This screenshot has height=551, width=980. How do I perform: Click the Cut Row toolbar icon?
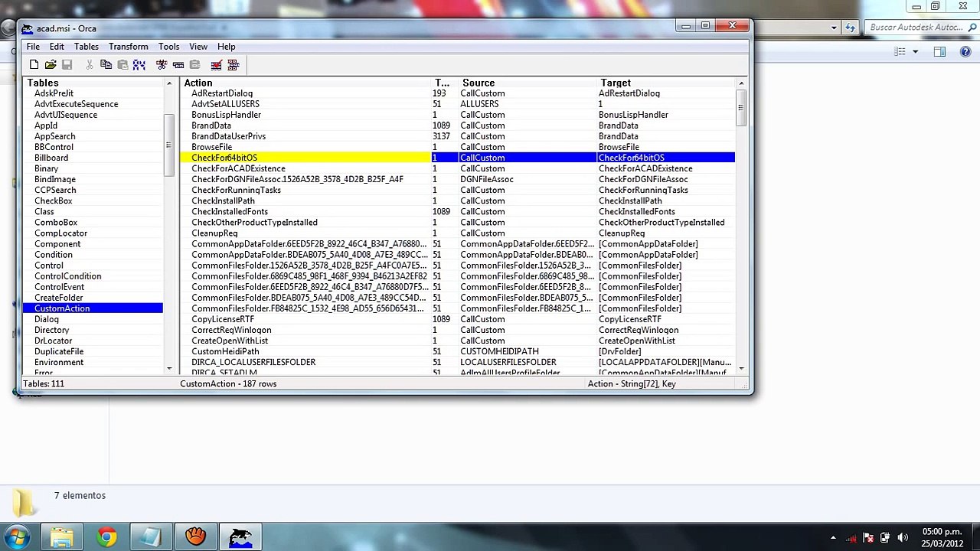click(x=162, y=65)
